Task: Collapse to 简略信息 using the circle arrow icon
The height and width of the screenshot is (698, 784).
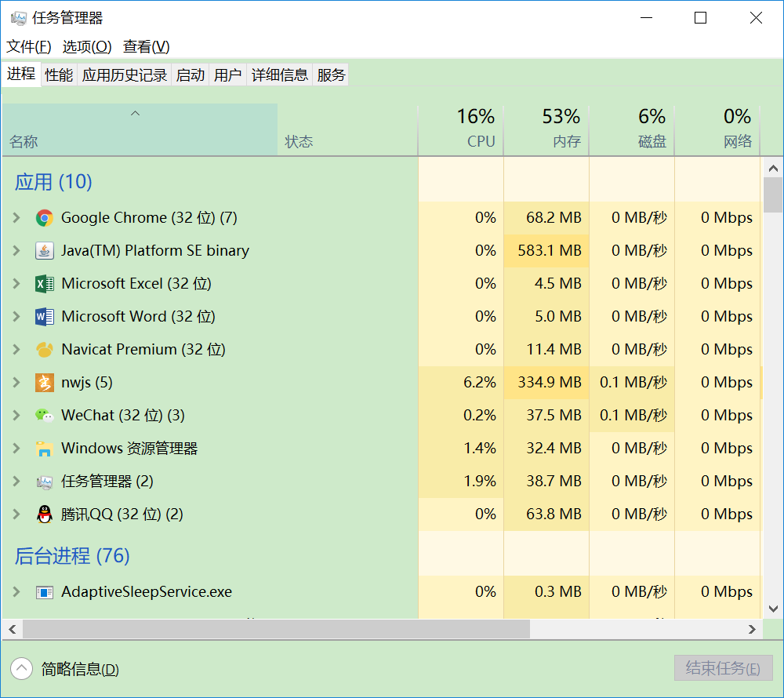Action: point(21,668)
